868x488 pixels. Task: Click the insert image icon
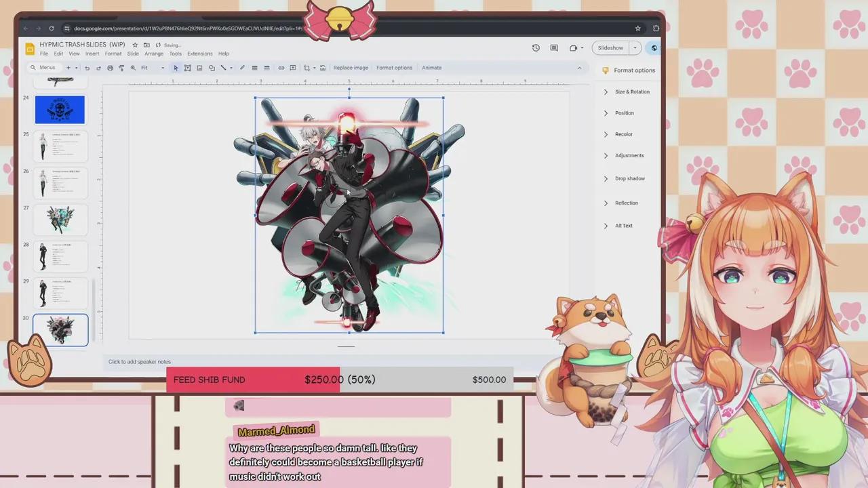click(199, 68)
